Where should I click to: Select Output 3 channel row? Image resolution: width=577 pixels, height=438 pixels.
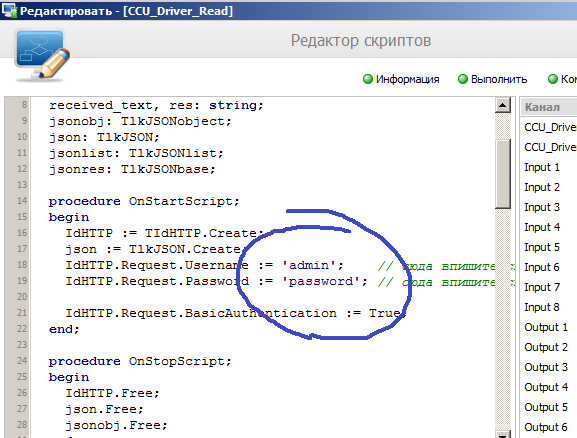click(x=549, y=367)
